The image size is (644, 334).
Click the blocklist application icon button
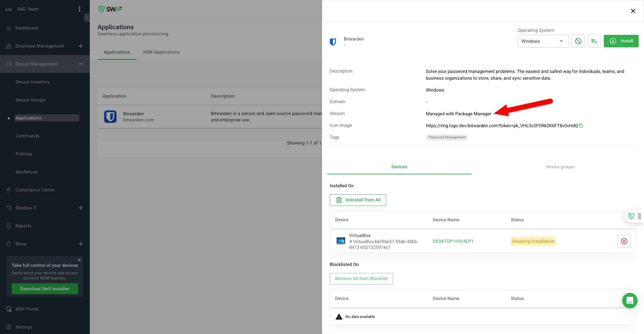[x=578, y=41]
